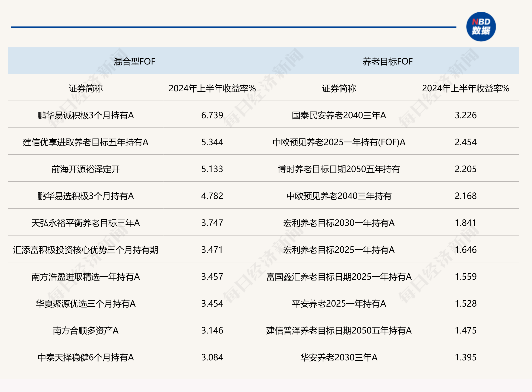Screen dimensions: 532x392
Task: Select 前海开源裕泽定开
Action: (86, 169)
